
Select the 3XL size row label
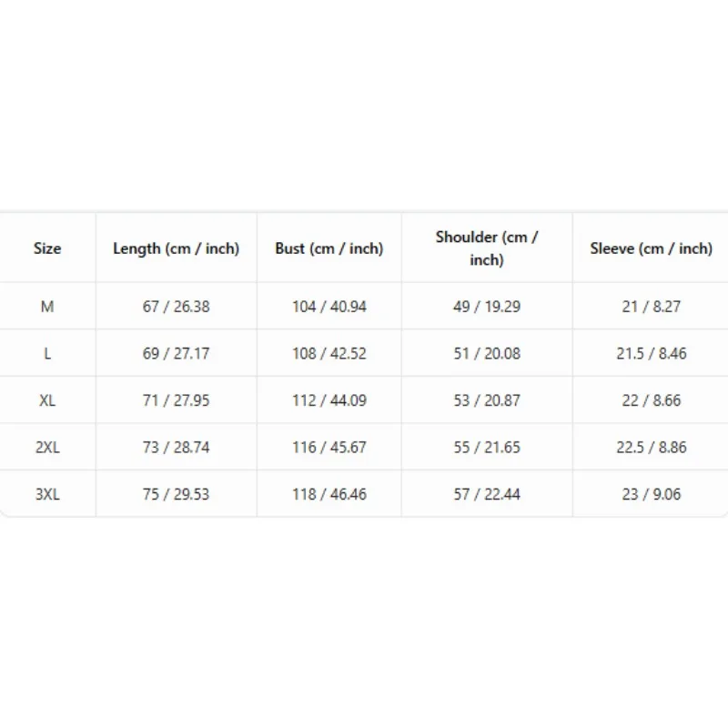(x=47, y=494)
